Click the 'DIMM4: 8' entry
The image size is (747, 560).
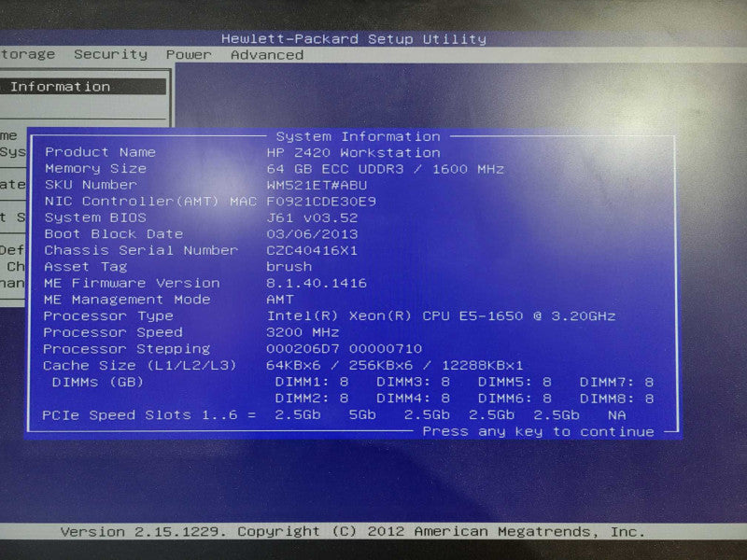click(413, 399)
